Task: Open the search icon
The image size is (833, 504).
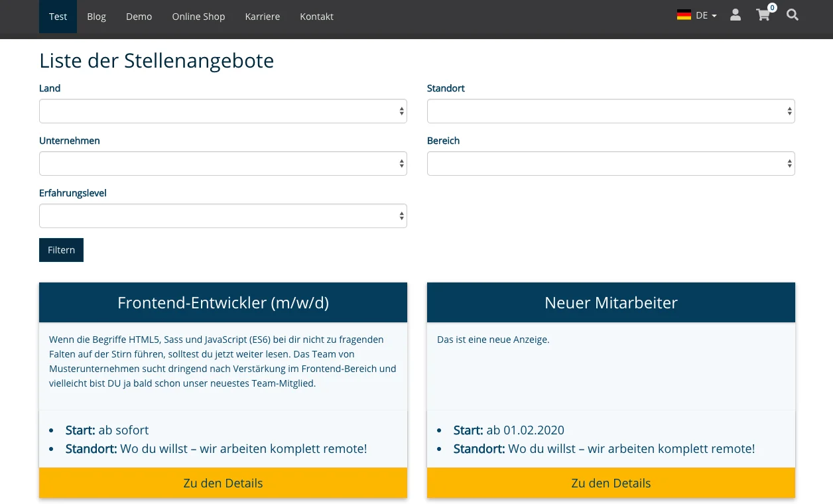Action: pos(793,15)
